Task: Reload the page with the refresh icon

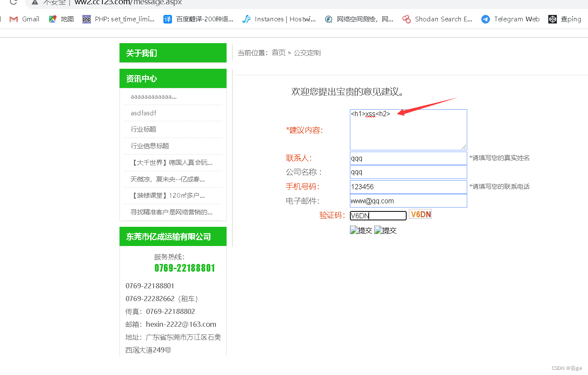Action: click(x=13, y=2)
